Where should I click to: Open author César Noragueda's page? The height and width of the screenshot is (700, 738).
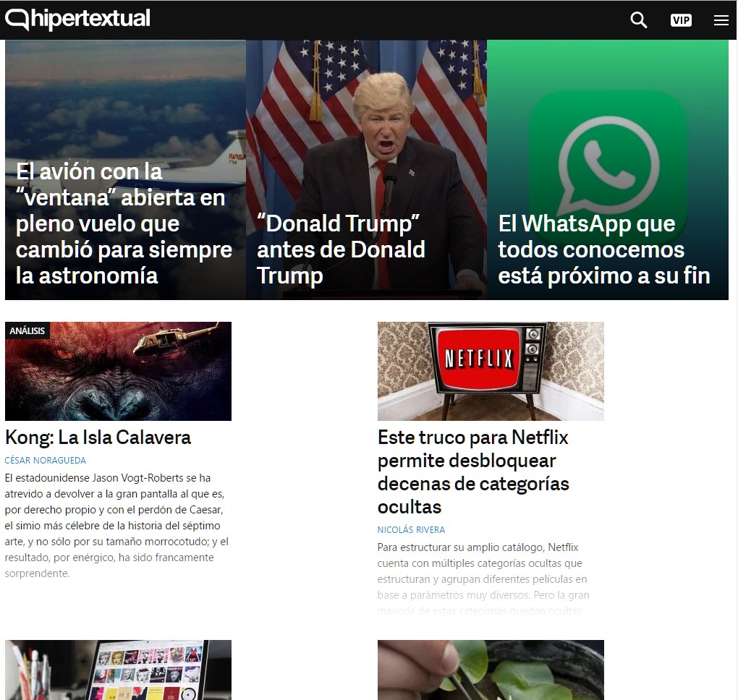click(x=45, y=460)
